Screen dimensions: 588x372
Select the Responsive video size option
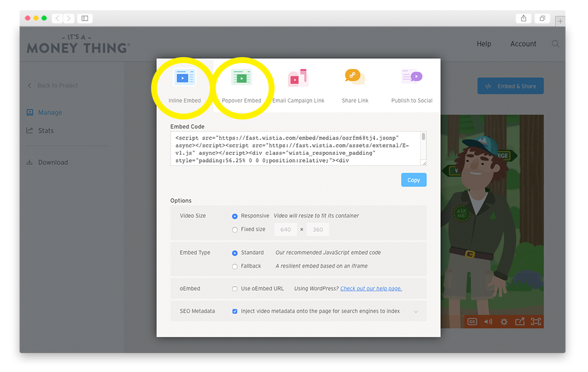coord(235,215)
